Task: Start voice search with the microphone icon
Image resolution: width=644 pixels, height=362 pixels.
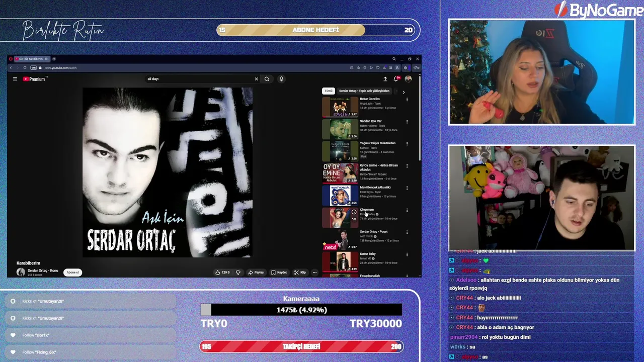Action: click(x=281, y=79)
